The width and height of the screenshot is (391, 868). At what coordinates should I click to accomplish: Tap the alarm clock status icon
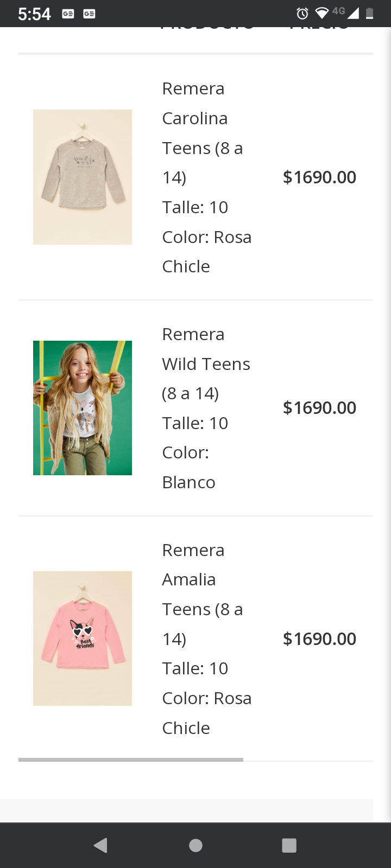(x=302, y=14)
